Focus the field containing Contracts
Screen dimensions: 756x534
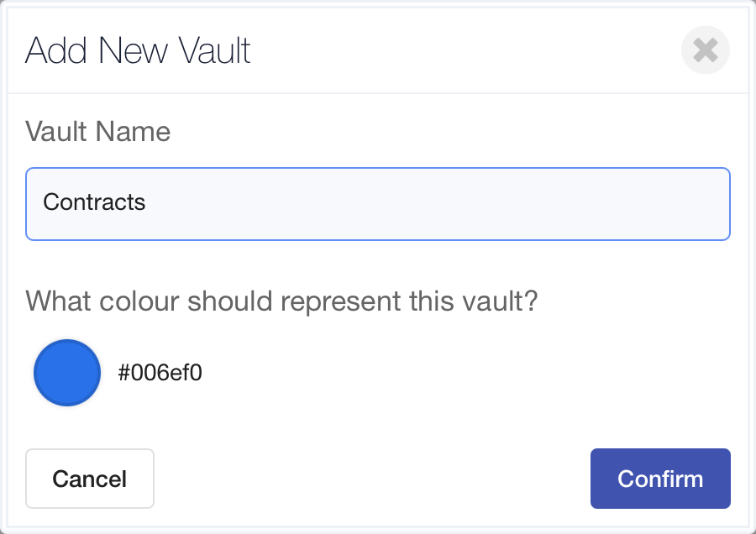(377, 204)
